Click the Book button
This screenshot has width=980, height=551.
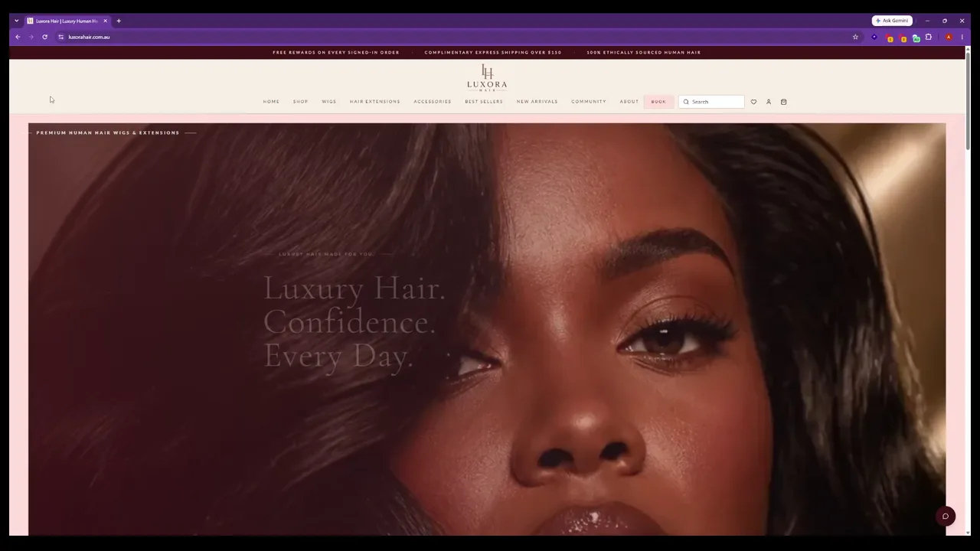[x=658, y=102]
